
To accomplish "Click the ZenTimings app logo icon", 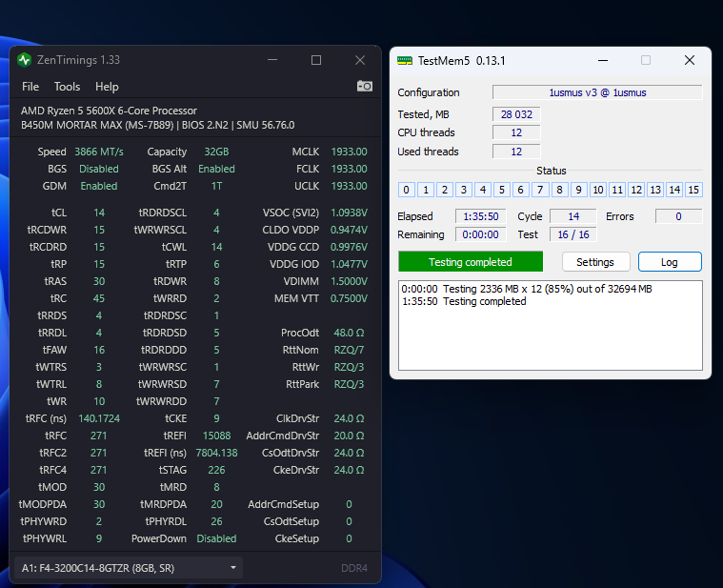I will point(25,60).
